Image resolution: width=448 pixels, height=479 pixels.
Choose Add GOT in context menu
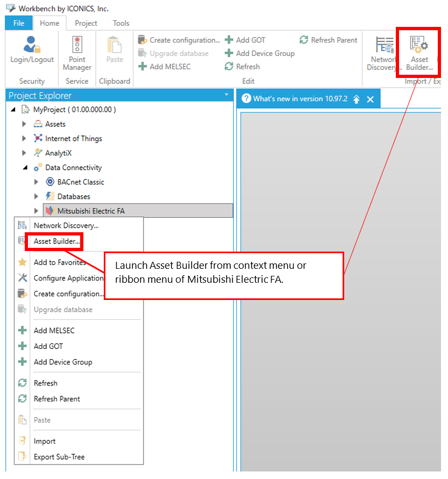[x=79, y=346]
